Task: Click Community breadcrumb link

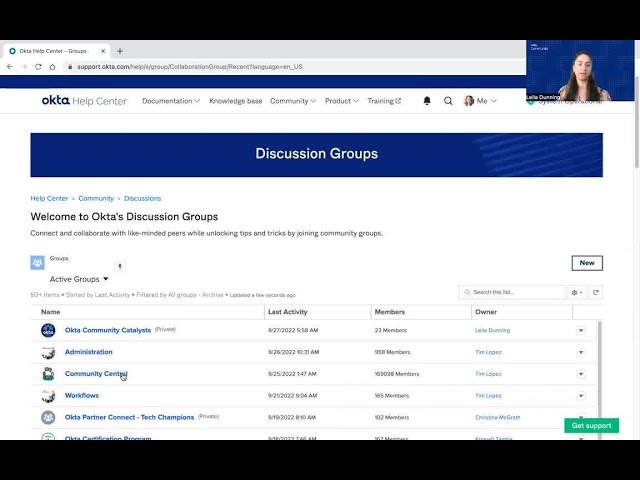Action: coord(96,198)
